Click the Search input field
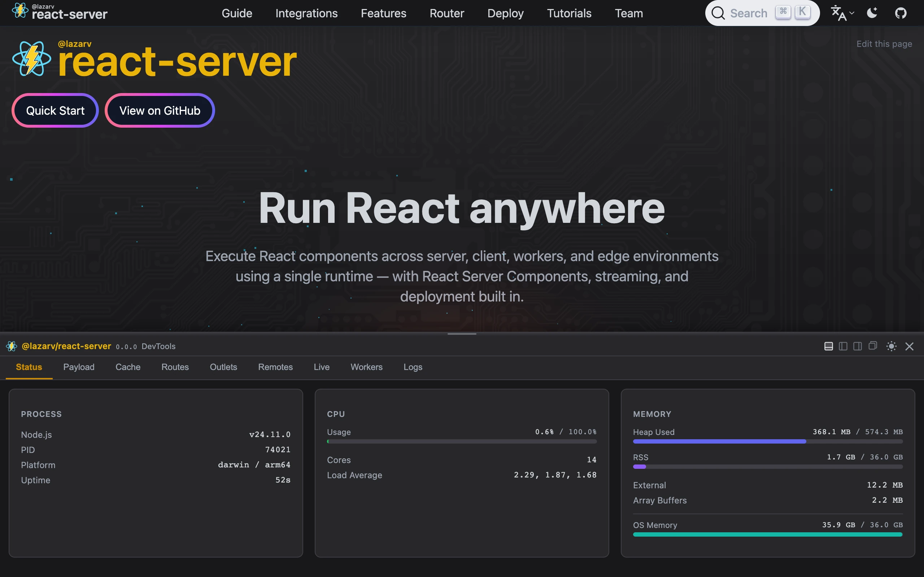 [748, 13]
